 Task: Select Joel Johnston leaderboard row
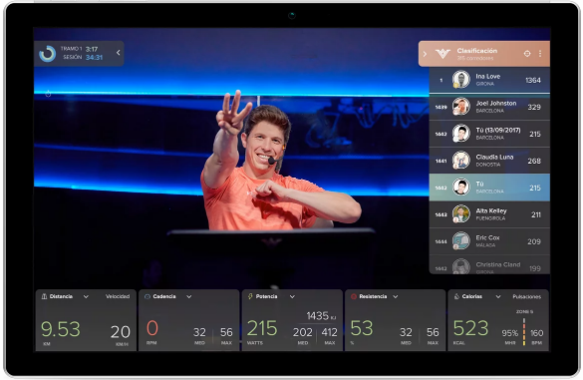[489, 107]
